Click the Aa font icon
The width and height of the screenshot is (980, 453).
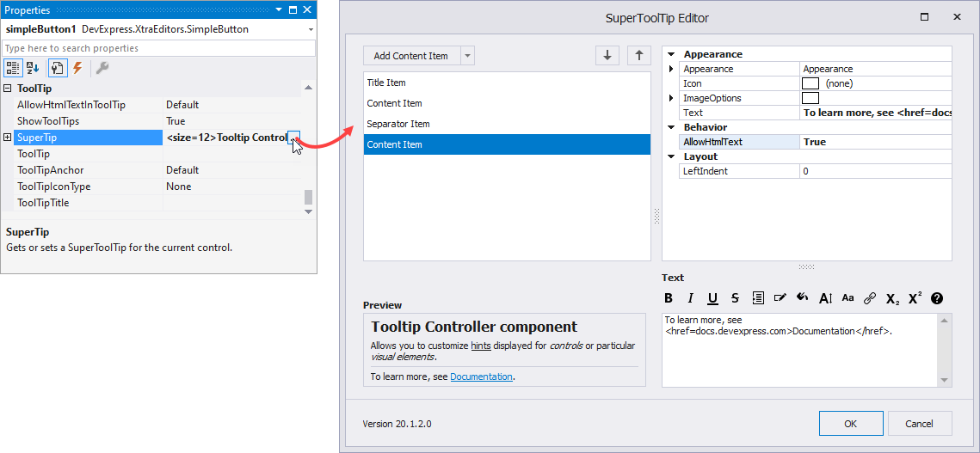click(847, 298)
